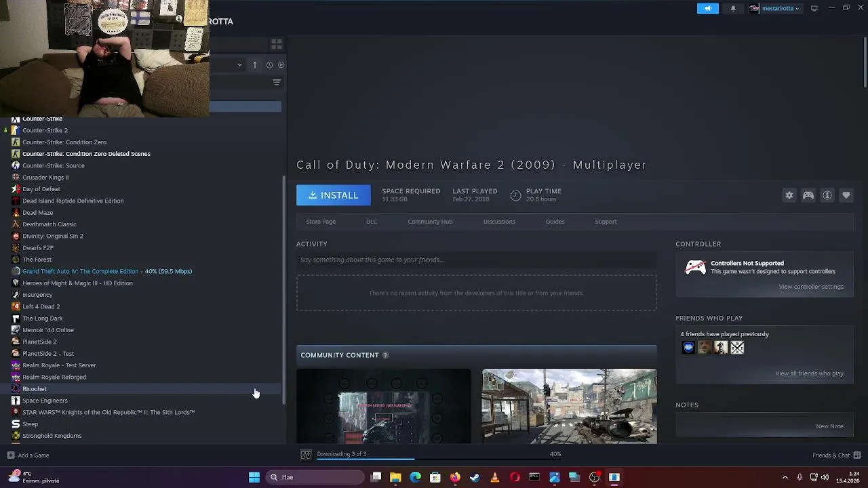Open View all friends who play

point(809,373)
